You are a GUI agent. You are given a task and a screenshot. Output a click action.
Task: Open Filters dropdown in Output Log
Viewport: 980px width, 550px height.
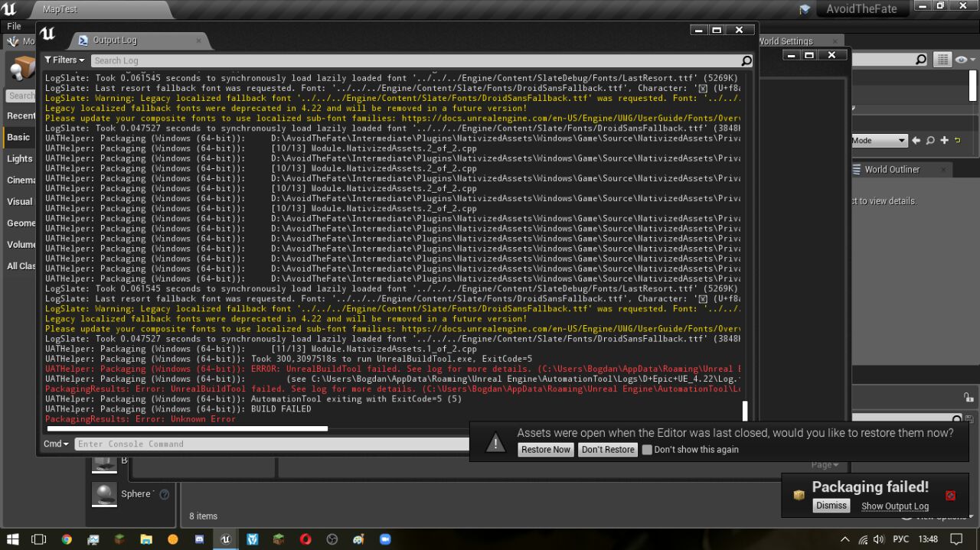[x=64, y=60]
